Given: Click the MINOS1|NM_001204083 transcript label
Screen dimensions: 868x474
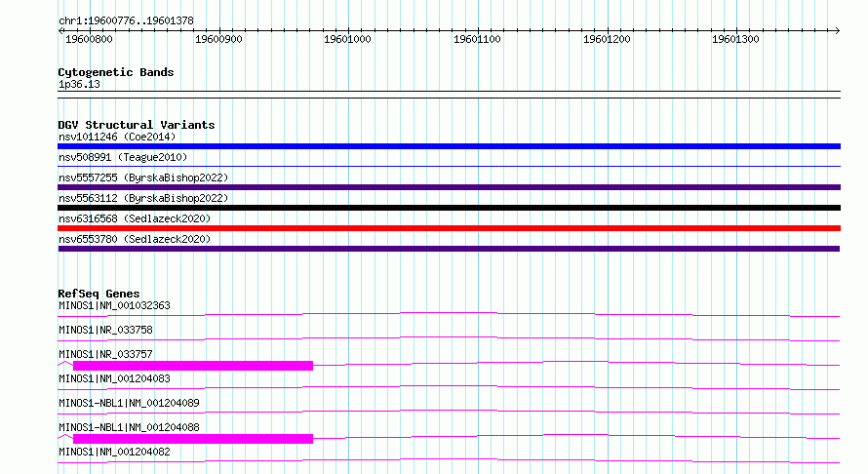Looking at the screenshot, I should pos(114,378).
